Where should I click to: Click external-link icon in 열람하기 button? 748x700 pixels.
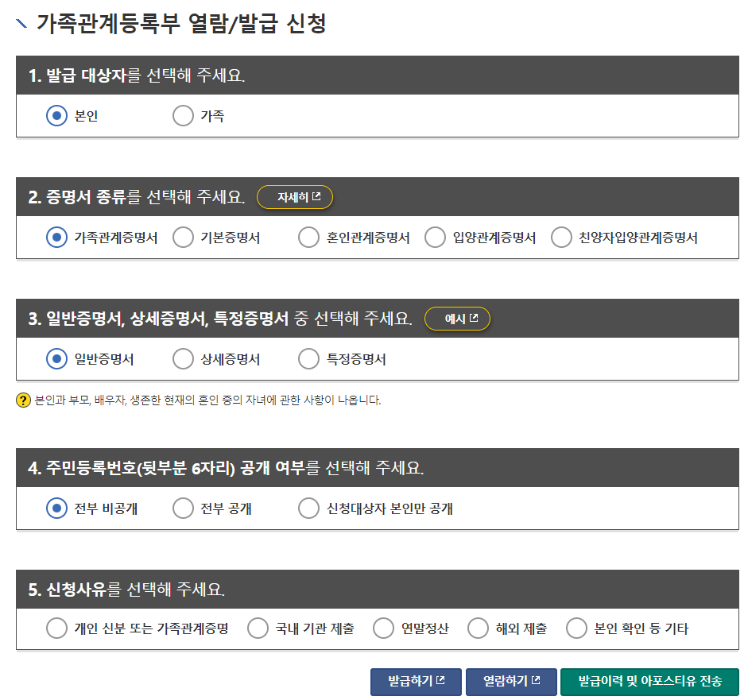point(537,680)
